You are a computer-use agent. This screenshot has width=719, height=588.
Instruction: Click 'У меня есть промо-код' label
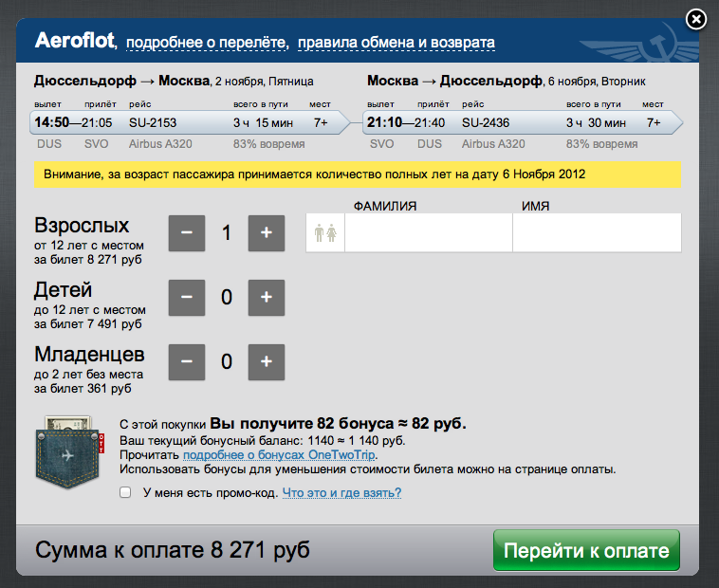tap(211, 492)
